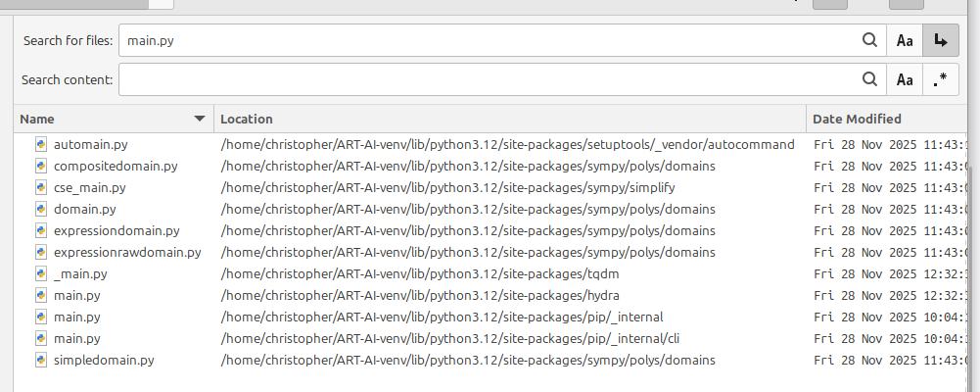The width and height of the screenshot is (980, 392).
Task: Select the compositedomain.py file icon
Action: (41, 166)
